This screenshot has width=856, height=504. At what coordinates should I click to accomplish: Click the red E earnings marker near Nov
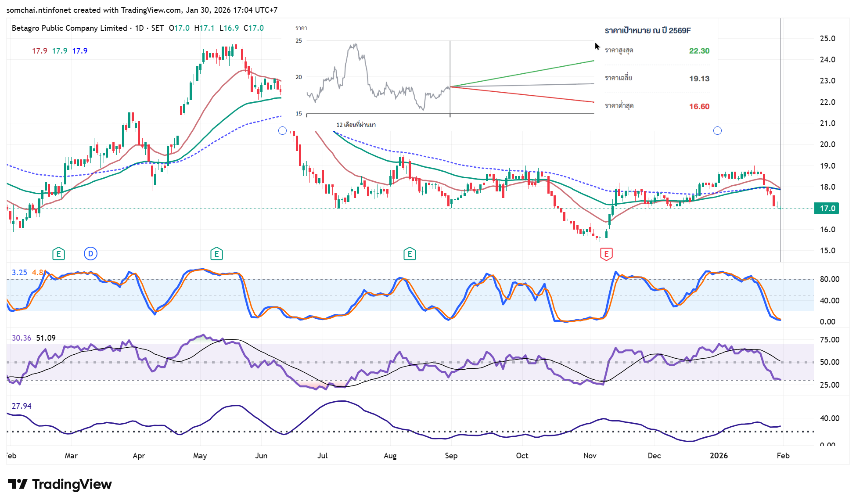click(606, 254)
